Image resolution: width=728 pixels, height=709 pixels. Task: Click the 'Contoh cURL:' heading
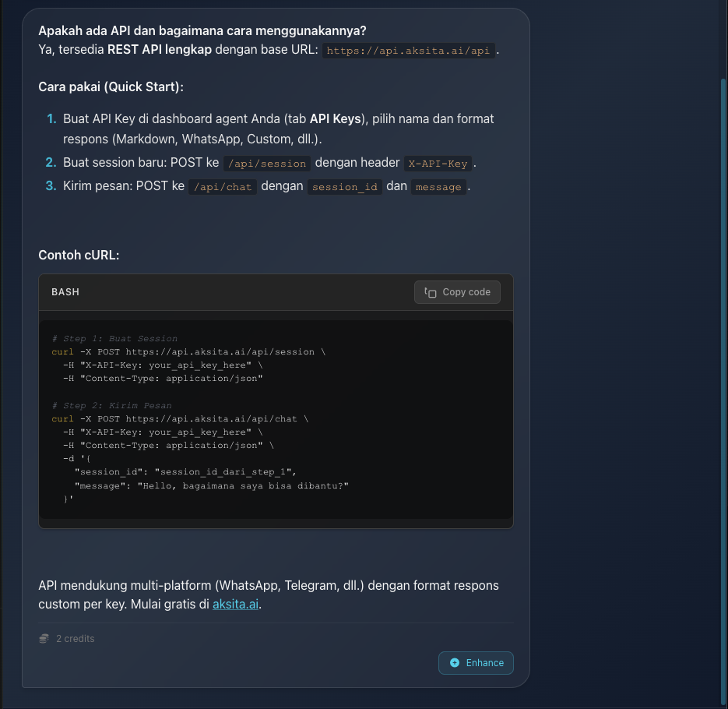(79, 255)
